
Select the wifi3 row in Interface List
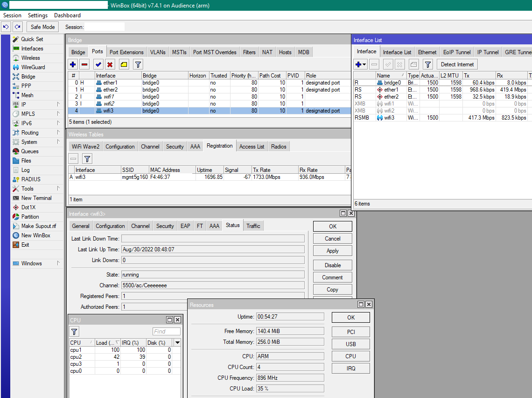click(389, 118)
